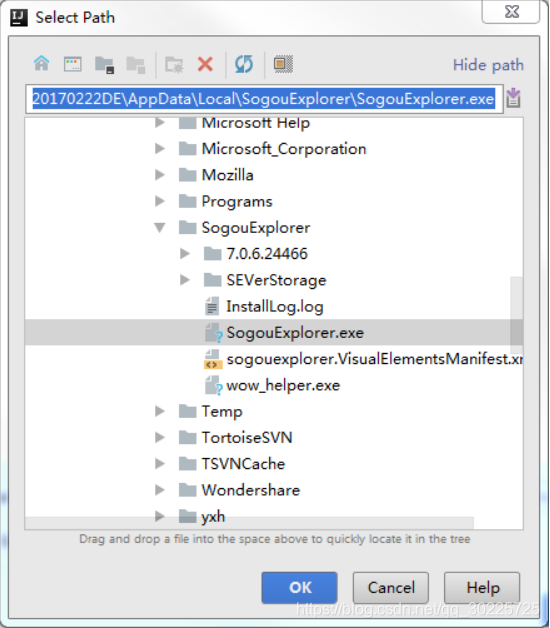
Task: Expand the Programs folder
Action: pos(160,201)
